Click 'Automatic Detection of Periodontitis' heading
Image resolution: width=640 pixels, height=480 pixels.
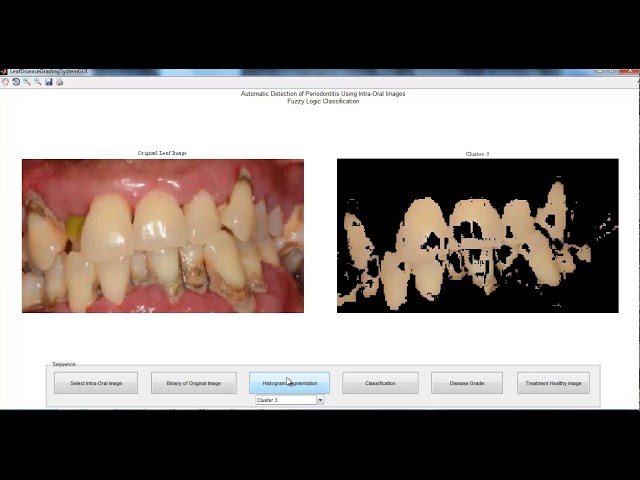323,93
